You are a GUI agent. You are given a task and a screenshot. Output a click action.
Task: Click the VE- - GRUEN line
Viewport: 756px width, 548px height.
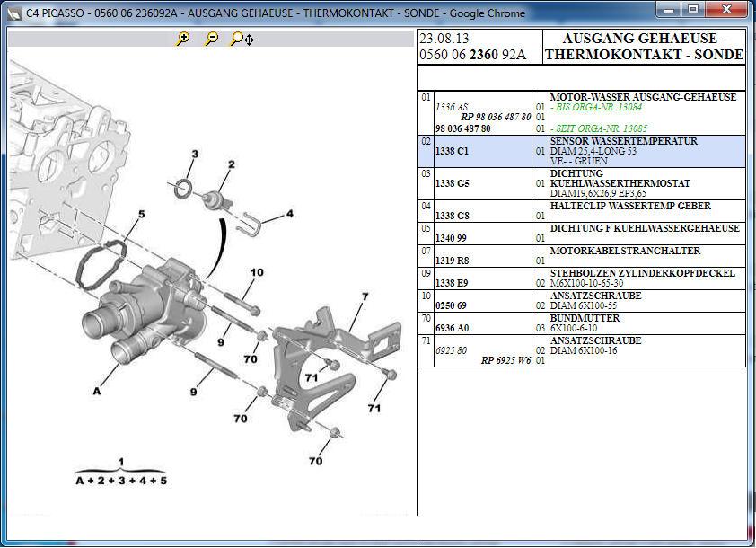click(578, 161)
